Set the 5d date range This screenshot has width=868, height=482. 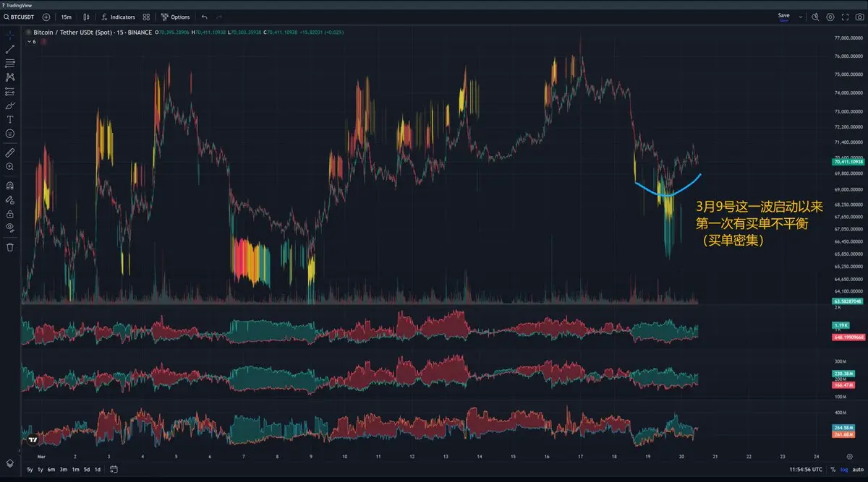tap(87, 469)
